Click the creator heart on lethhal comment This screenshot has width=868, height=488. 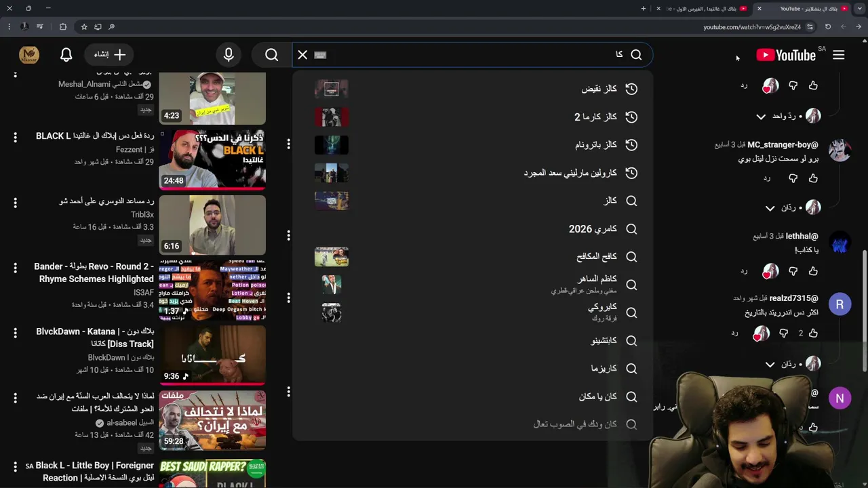770,271
